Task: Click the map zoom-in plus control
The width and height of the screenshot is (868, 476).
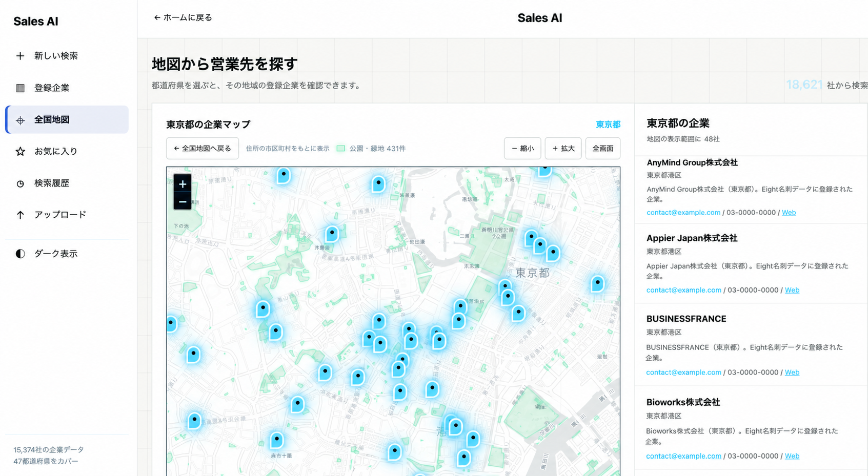Action: coord(183,184)
